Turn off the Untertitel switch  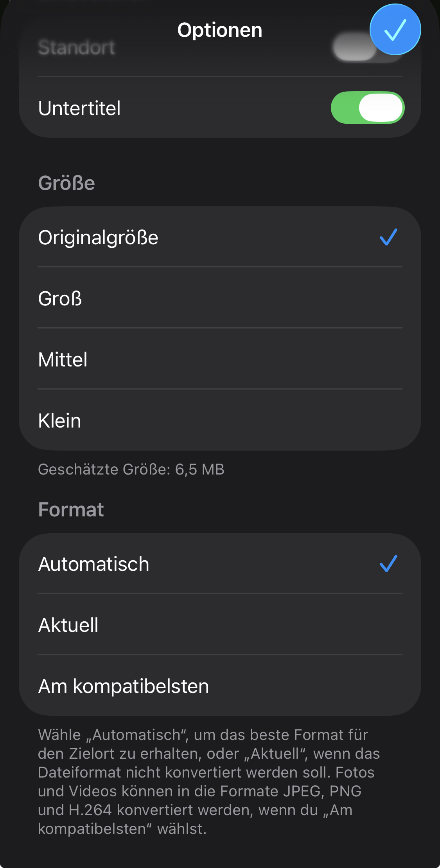coord(367,108)
